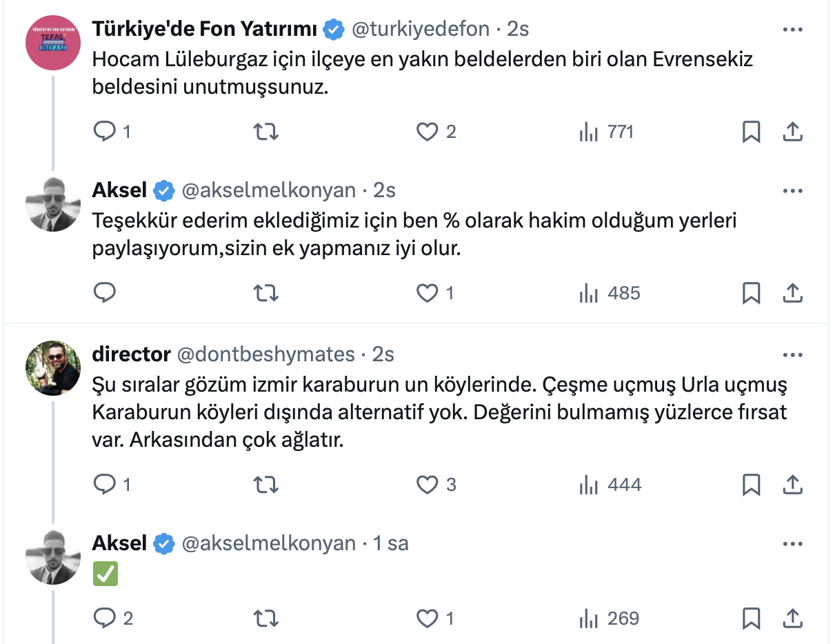The height and width of the screenshot is (644, 833).
Task: Open more options on director's tweet
Action: pyautogui.click(x=793, y=354)
